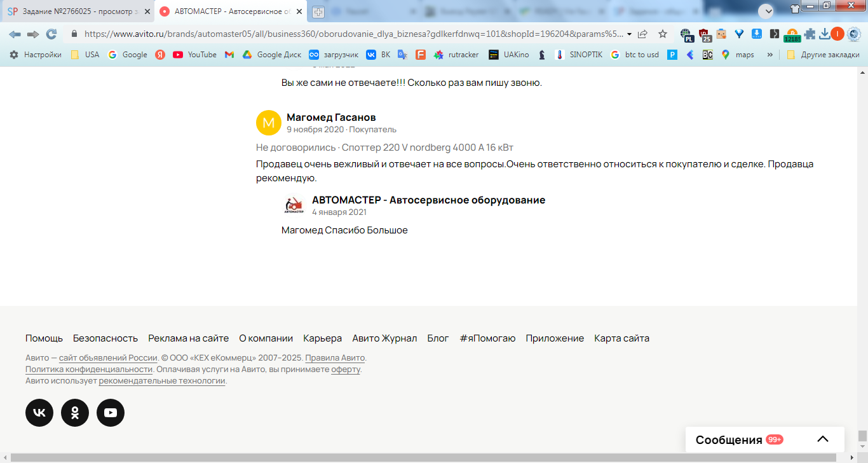Go forward using the forward arrow
The width and height of the screenshot is (868, 463).
32,34
